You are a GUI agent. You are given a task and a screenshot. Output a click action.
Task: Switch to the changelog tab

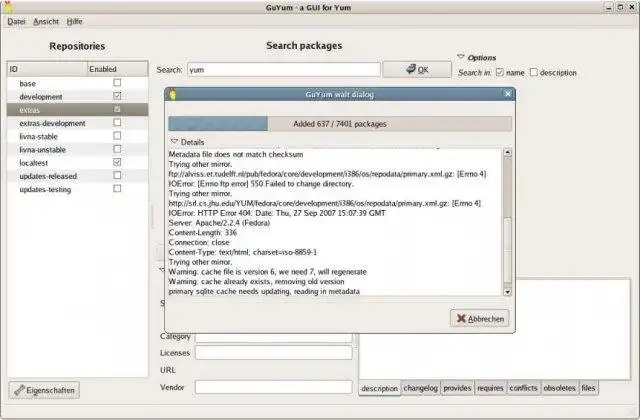point(421,388)
